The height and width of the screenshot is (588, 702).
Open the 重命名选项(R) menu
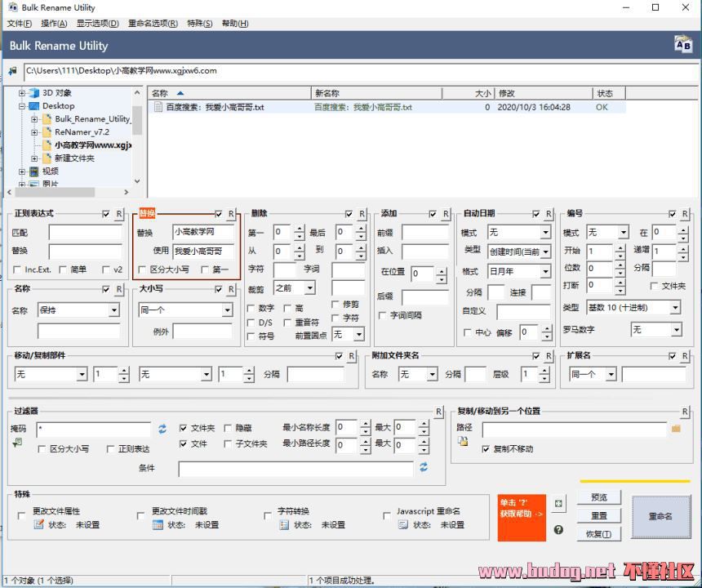(x=153, y=24)
